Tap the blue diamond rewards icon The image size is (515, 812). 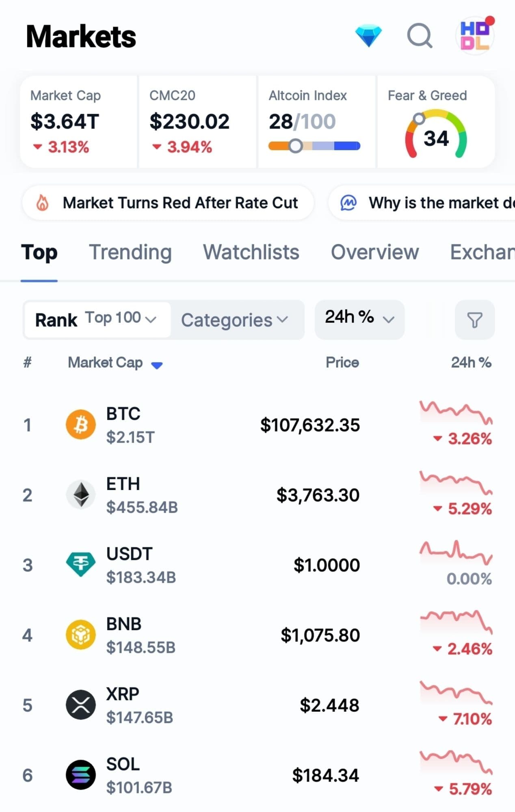pyautogui.click(x=368, y=36)
